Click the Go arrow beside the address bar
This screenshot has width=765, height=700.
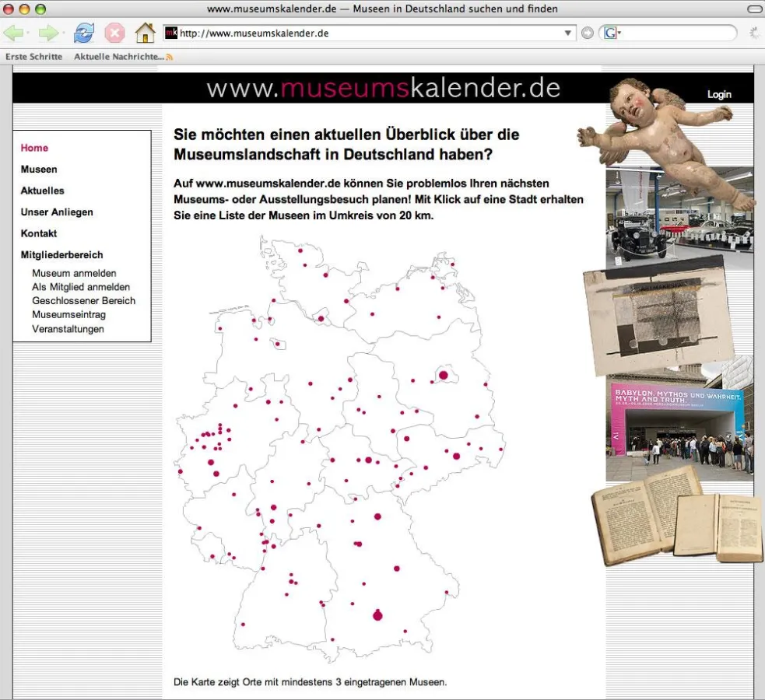588,33
